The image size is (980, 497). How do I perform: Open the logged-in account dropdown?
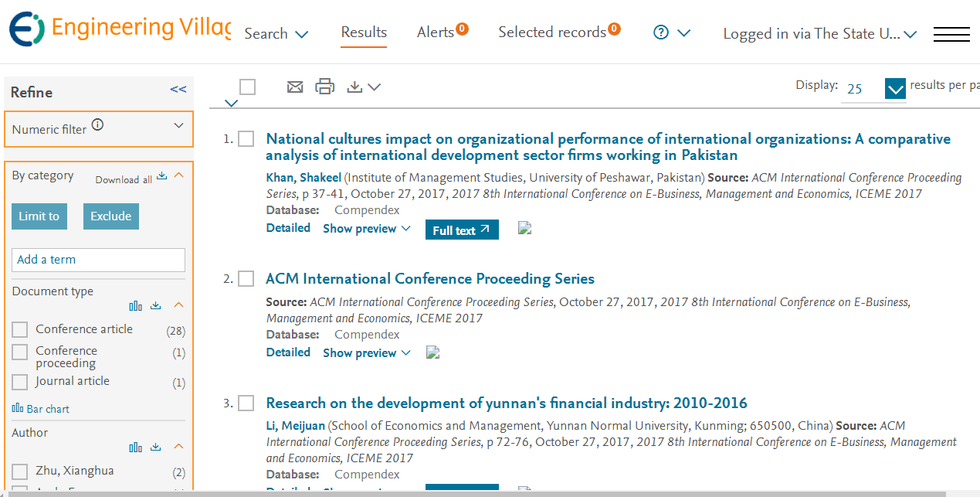[x=819, y=34]
